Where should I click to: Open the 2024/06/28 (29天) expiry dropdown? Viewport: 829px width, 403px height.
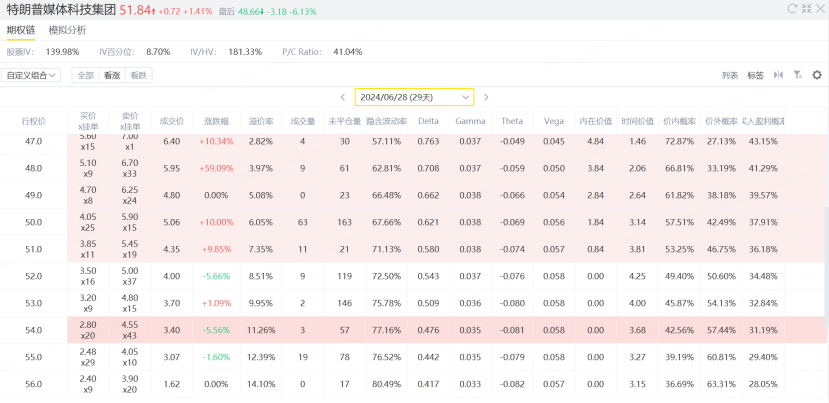coord(414,97)
